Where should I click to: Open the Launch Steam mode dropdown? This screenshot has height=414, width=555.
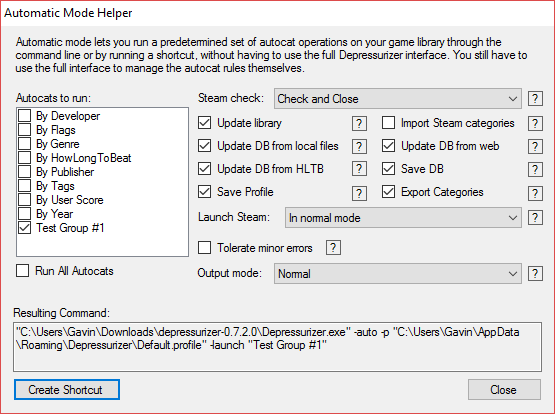tap(403, 218)
